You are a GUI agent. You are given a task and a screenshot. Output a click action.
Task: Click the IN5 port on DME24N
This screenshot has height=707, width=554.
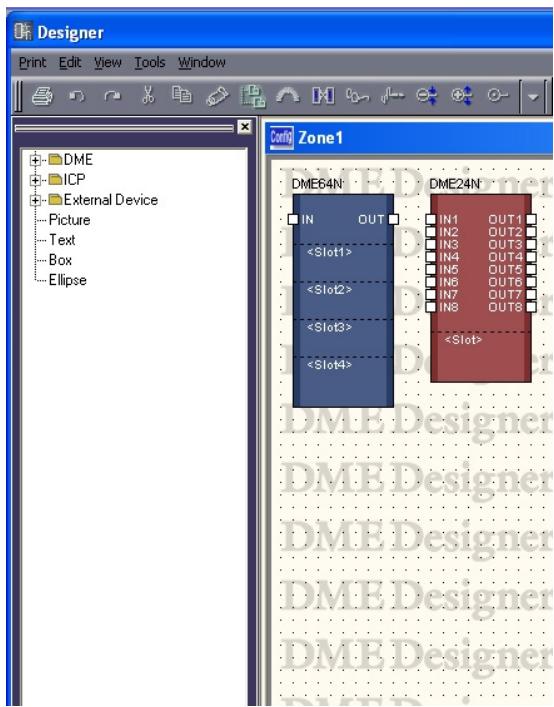point(431,270)
